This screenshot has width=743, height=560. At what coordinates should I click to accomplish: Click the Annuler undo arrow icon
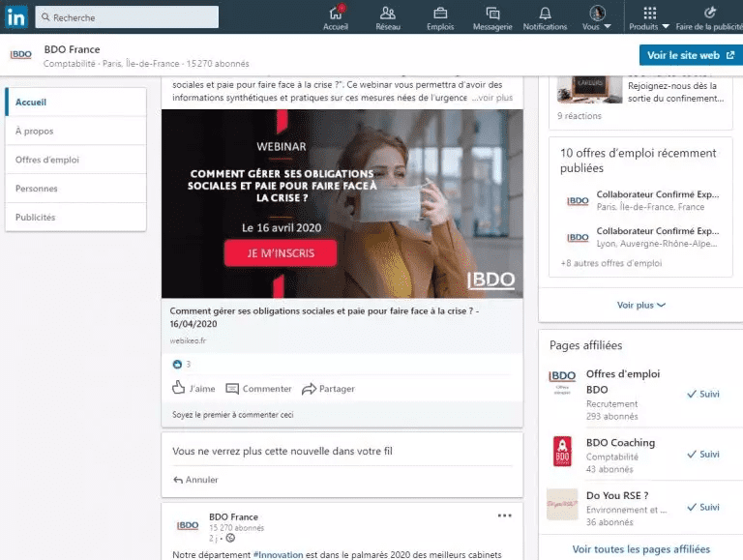click(178, 480)
